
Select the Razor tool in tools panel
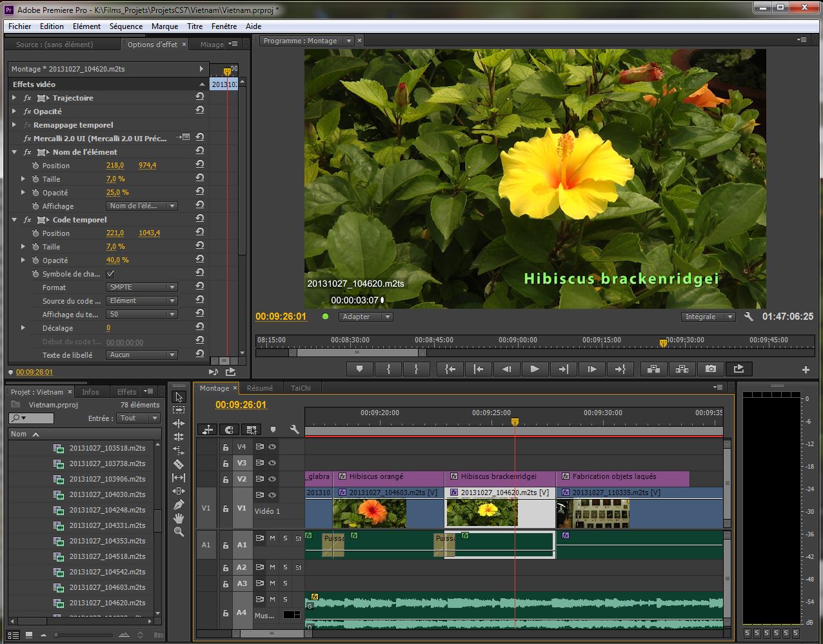[x=179, y=464]
